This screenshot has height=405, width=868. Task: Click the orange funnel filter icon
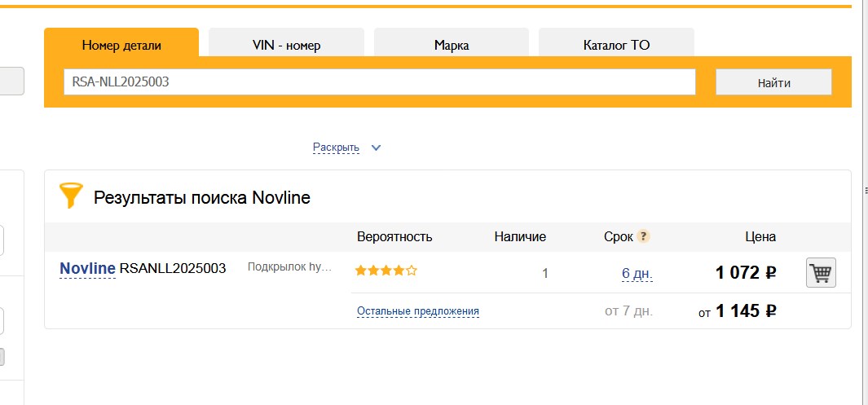pyautogui.click(x=72, y=196)
